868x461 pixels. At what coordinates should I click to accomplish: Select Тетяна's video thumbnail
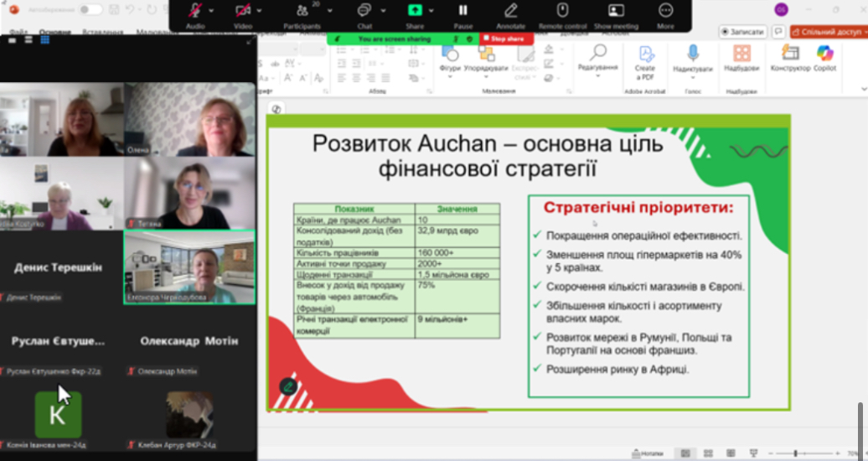(189, 194)
